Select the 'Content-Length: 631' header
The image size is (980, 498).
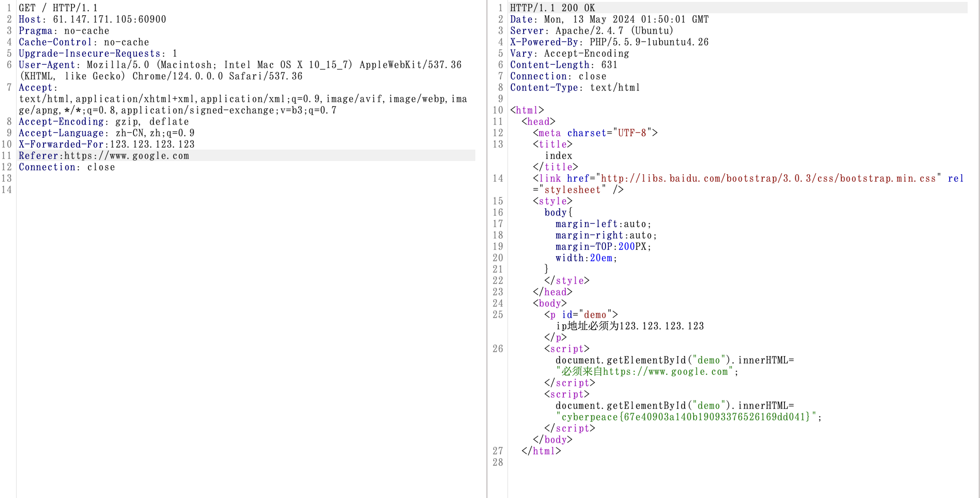(x=564, y=65)
